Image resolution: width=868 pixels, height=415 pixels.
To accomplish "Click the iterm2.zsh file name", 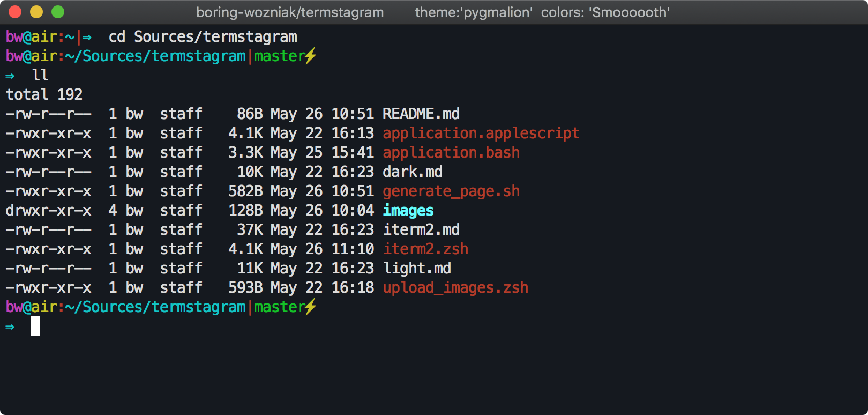I will tap(425, 249).
